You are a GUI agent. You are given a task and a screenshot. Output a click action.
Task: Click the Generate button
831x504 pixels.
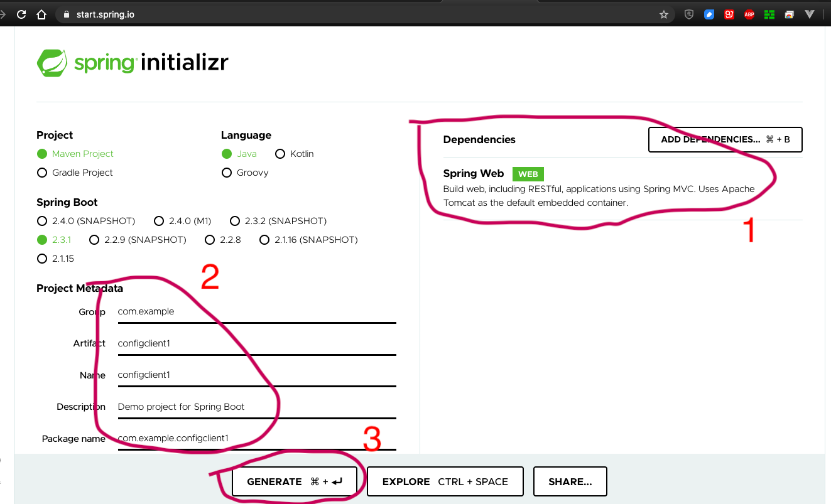point(295,482)
